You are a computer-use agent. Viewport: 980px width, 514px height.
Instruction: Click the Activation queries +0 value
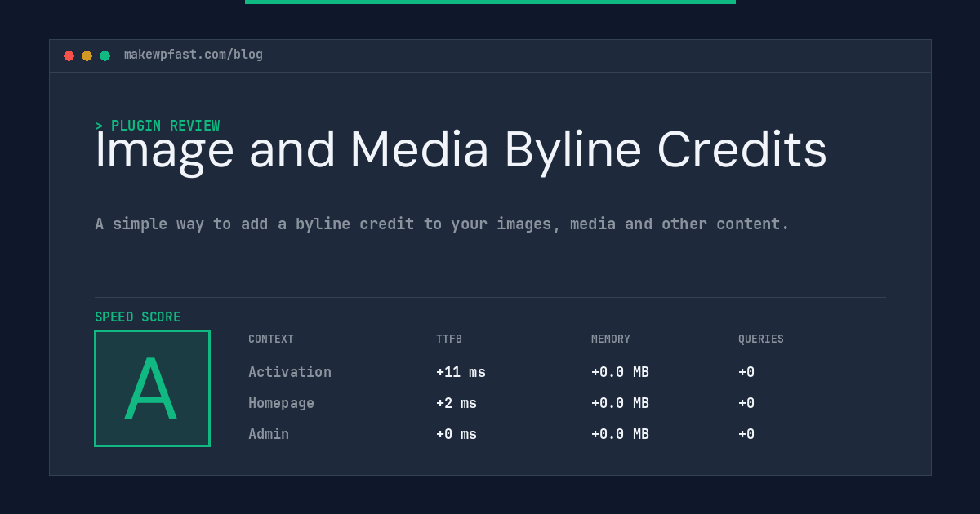click(x=746, y=372)
